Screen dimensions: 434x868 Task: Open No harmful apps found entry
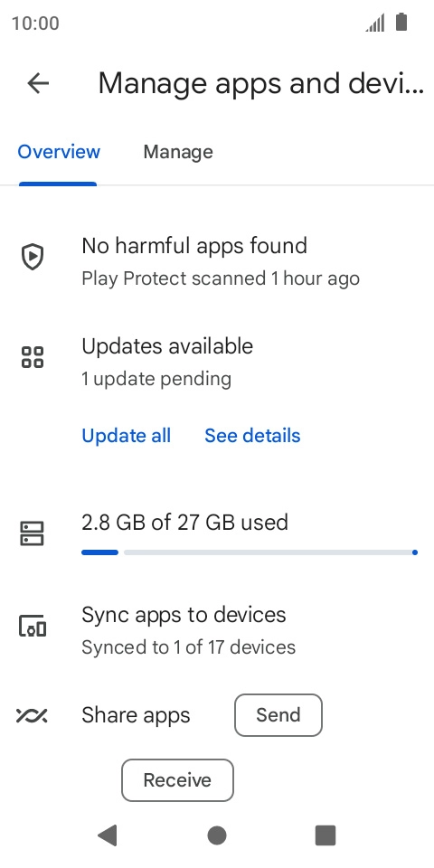(x=217, y=261)
